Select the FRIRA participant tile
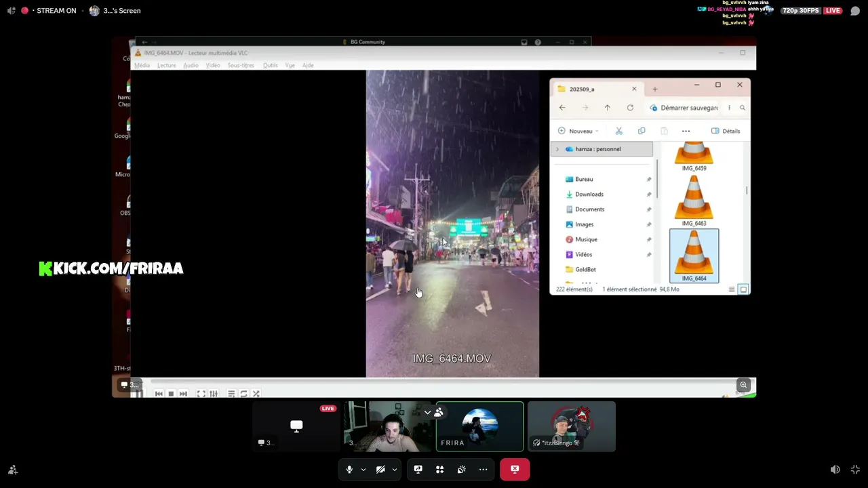This screenshot has width=868, height=488. pyautogui.click(x=479, y=426)
